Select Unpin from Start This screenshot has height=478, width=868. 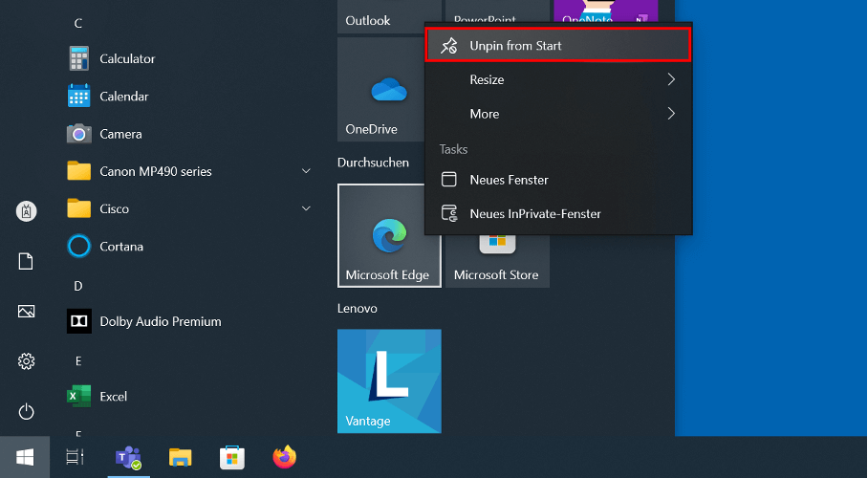pyautogui.click(x=557, y=46)
